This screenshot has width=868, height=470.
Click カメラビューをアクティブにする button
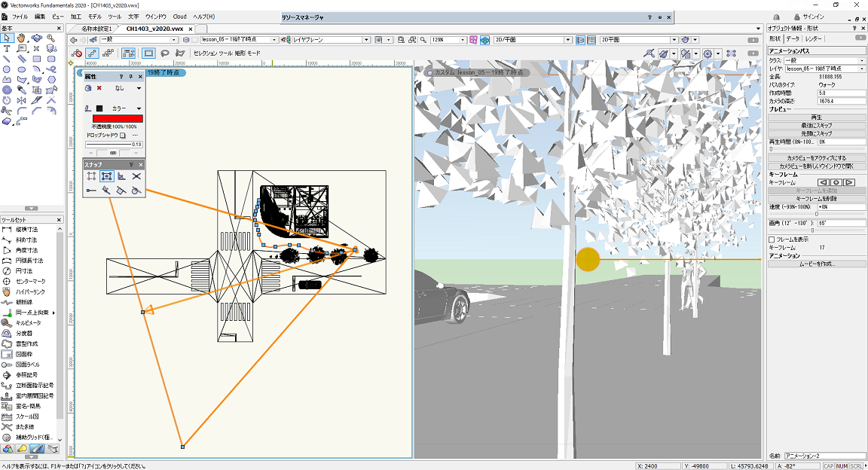(817, 157)
